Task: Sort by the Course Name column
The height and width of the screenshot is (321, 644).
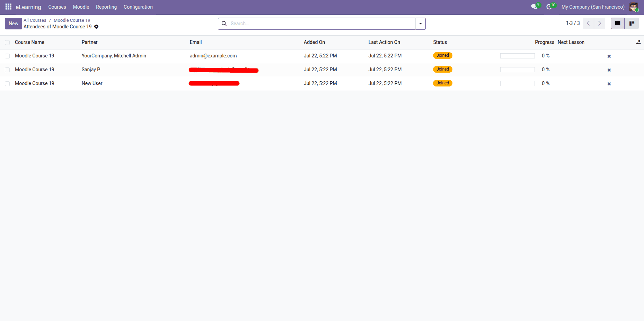Action: (x=29, y=42)
